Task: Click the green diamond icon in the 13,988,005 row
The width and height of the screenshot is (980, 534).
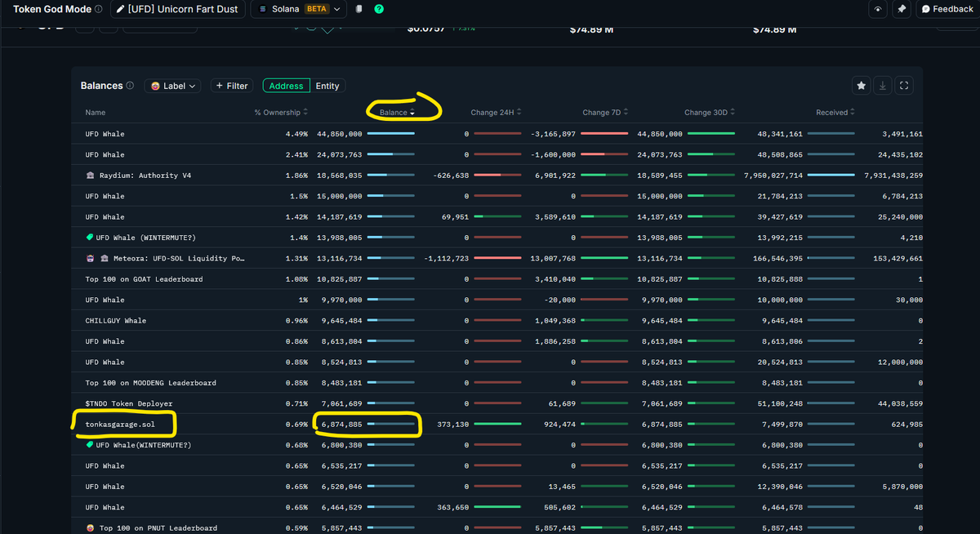Action: tap(90, 238)
